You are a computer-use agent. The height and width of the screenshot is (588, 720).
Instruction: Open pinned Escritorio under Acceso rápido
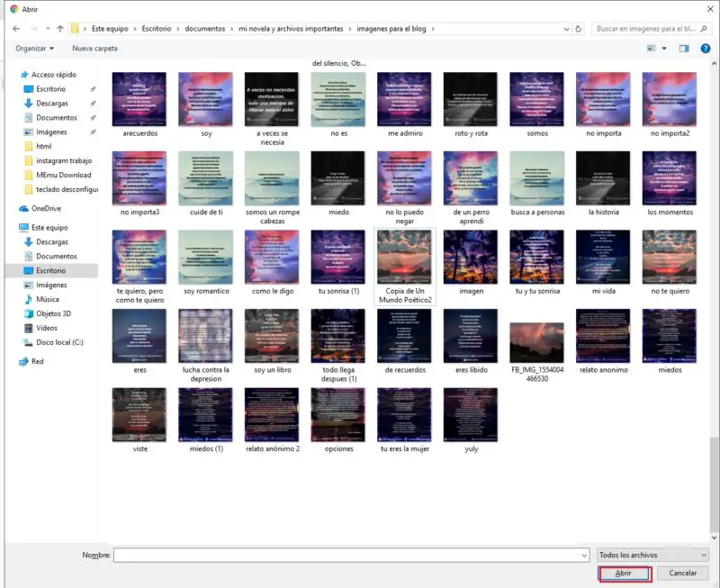coord(51,88)
